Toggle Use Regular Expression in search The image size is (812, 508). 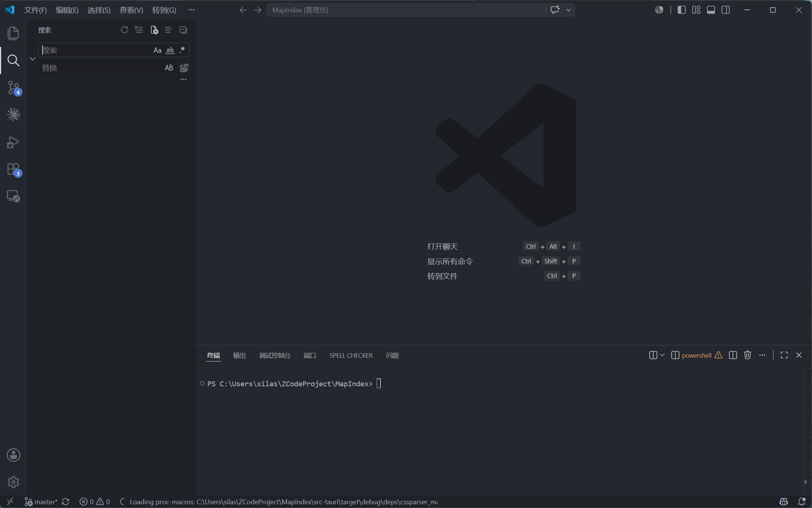183,50
